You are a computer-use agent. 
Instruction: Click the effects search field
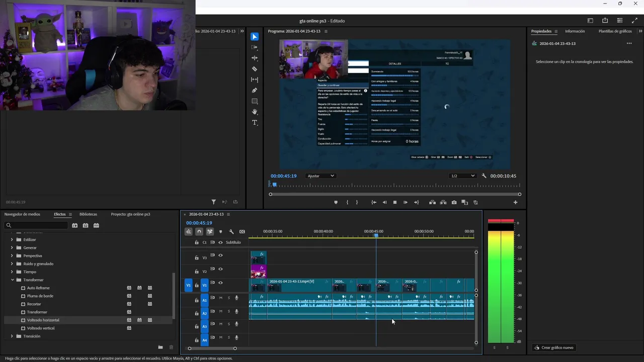[36, 225]
